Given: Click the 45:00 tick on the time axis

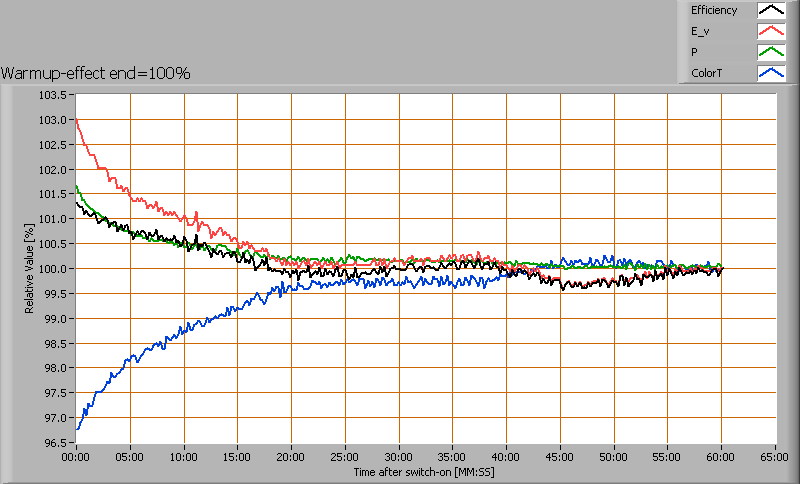Looking at the screenshot, I should (560, 456).
